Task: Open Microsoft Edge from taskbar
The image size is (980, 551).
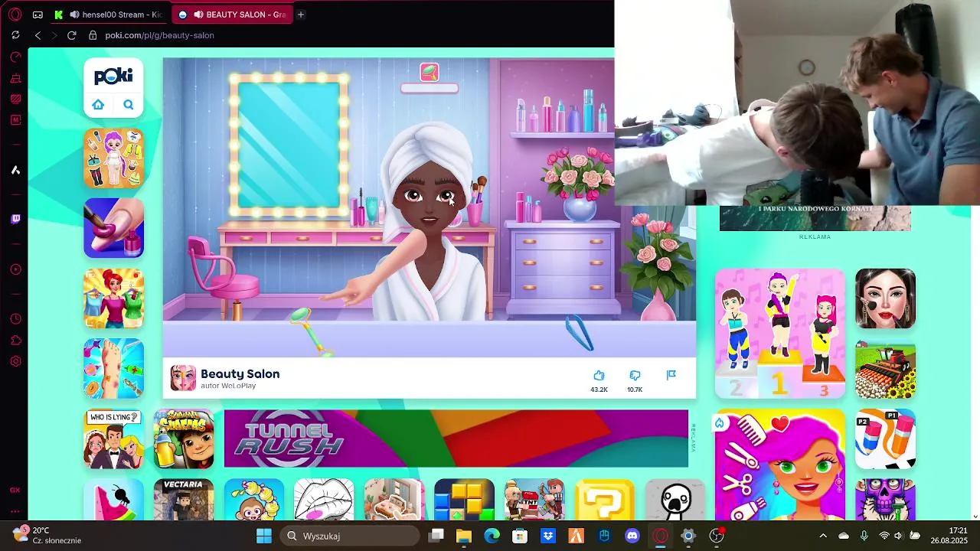Action: [x=492, y=536]
